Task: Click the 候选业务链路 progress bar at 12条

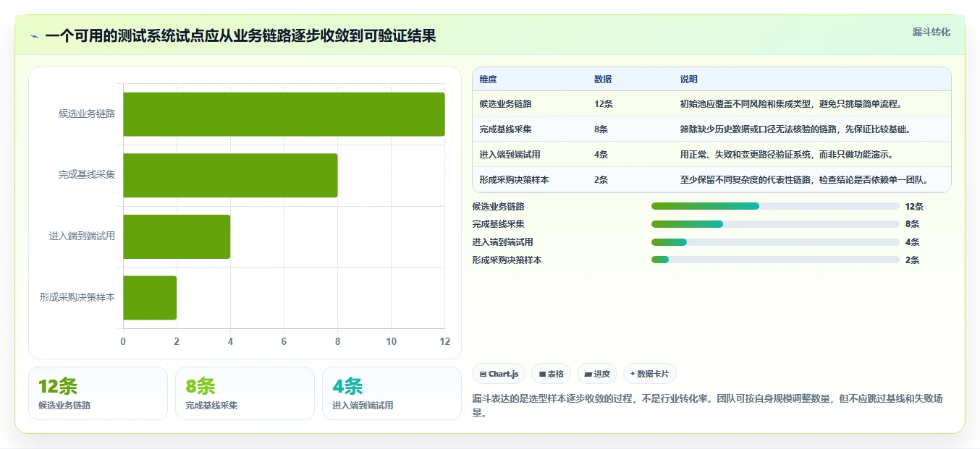Action: pyautogui.click(x=775, y=206)
